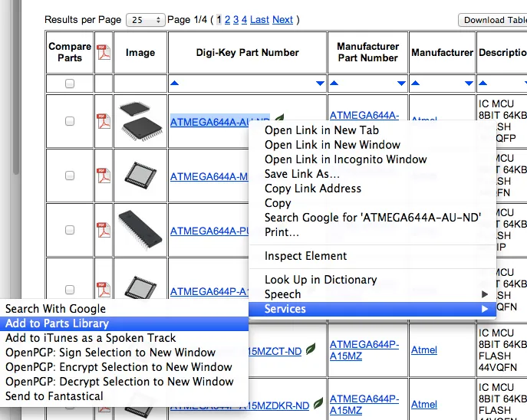The width and height of the screenshot is (527, 420).
Task: Open datasheet PDF icon for ATMEGA644A-AU-ND row
Action: point(104,121)
